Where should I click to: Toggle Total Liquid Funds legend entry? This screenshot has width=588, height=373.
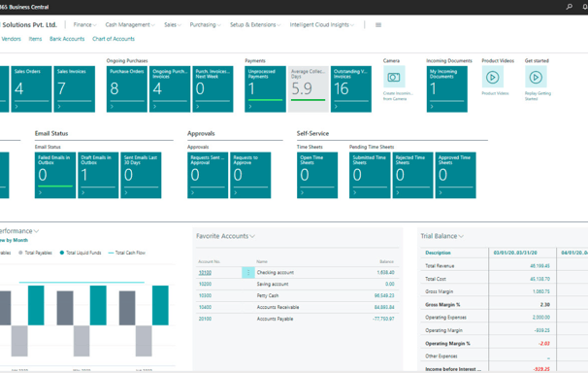coord(81,253)
